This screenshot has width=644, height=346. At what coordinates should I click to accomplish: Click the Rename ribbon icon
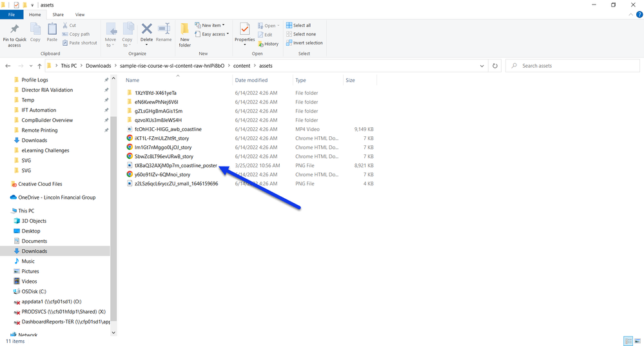[x=164, y=32]
